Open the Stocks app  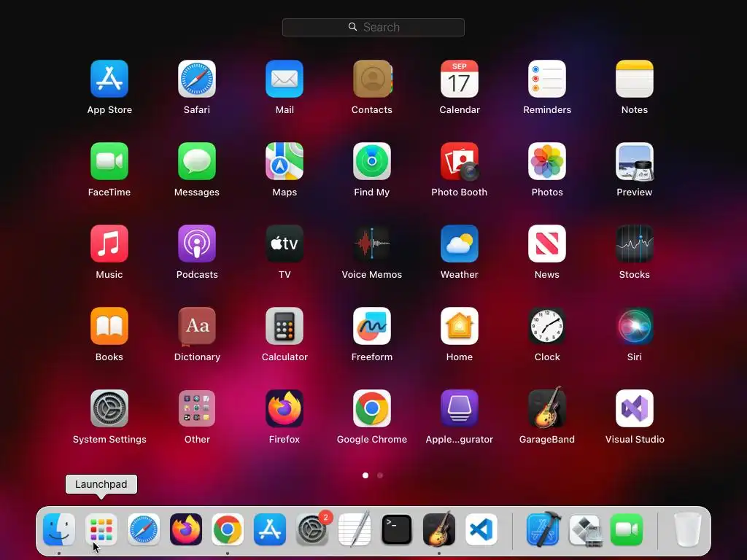point(635,244)
